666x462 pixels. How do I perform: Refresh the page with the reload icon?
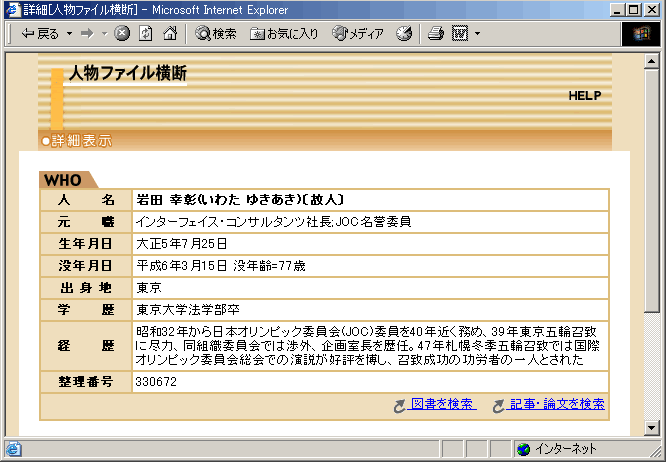(146, 33)
